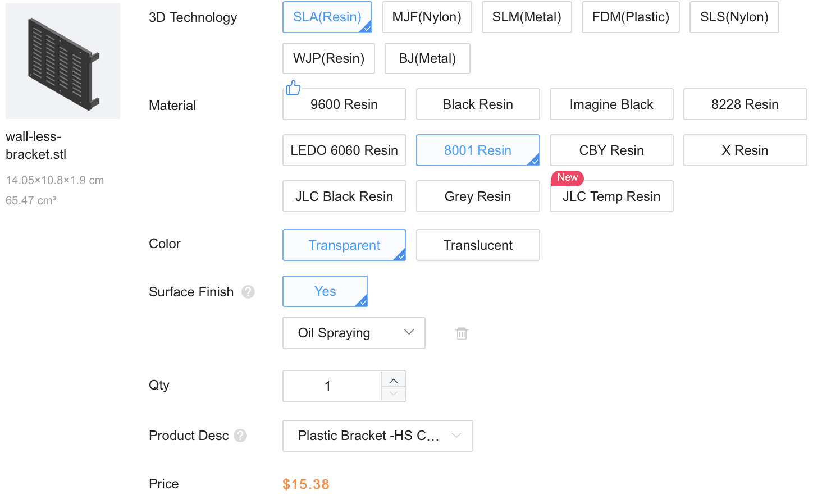
Task: Choose FDM(Plastic) technology
Action: click(x=631, y=17)
